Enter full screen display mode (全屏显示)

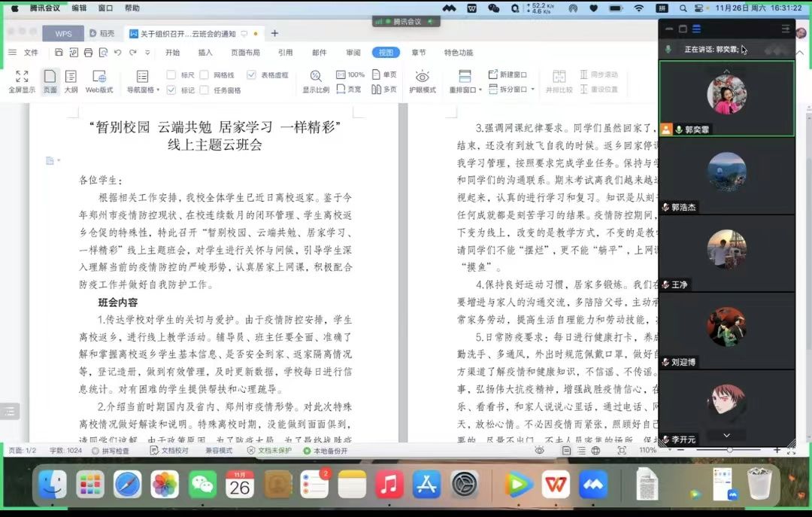(x=22, y=81)
